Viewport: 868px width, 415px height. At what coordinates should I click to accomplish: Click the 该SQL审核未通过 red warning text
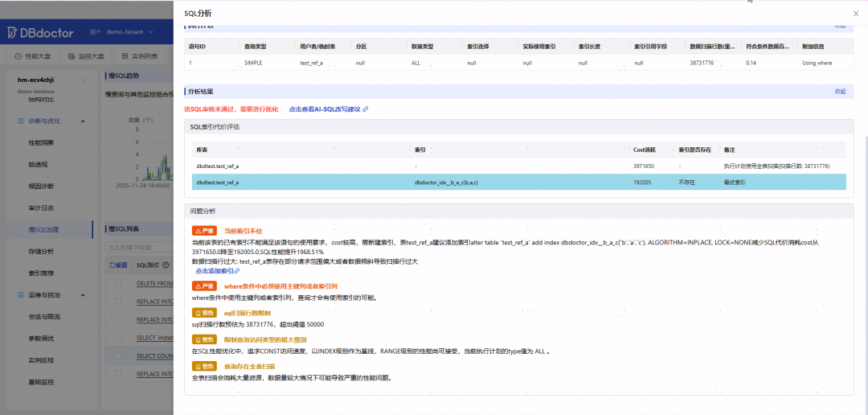point(231,109)
